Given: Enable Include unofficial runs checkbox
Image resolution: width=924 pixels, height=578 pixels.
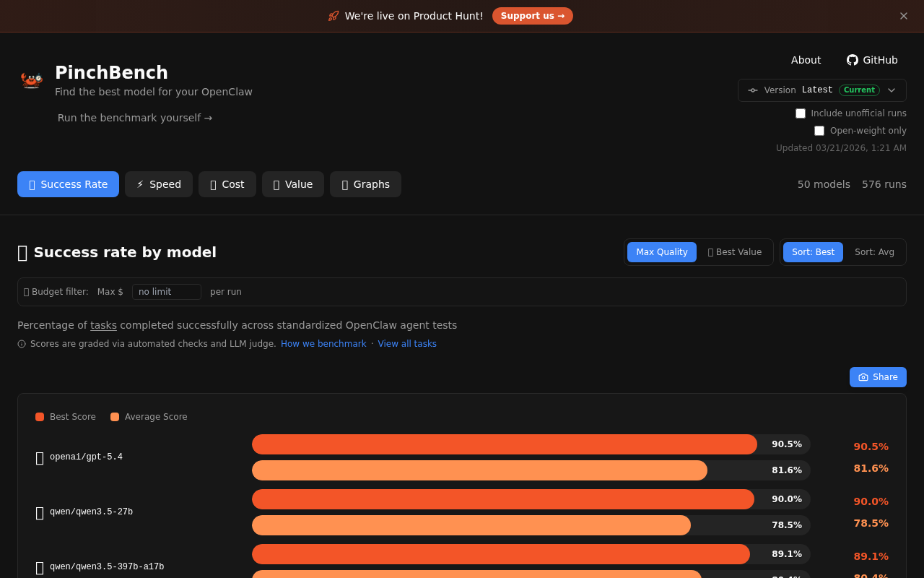Looking at the screenshot, I should point(801,113).
